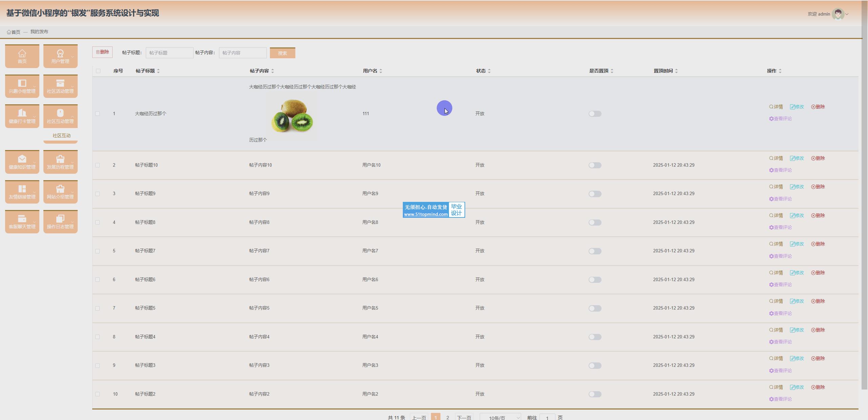Open the 首页 home sidebar tile
This screenshot has width=868, height=420.
[22, 56]
